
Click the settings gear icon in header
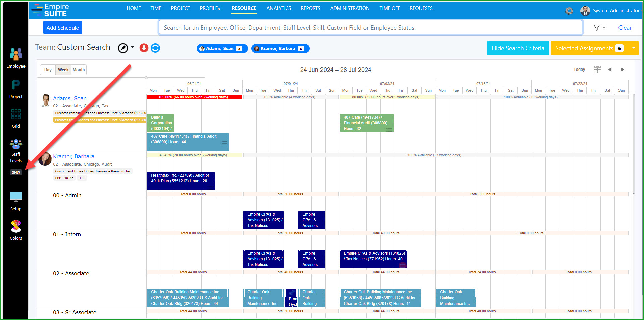click(x=569, y=11)
